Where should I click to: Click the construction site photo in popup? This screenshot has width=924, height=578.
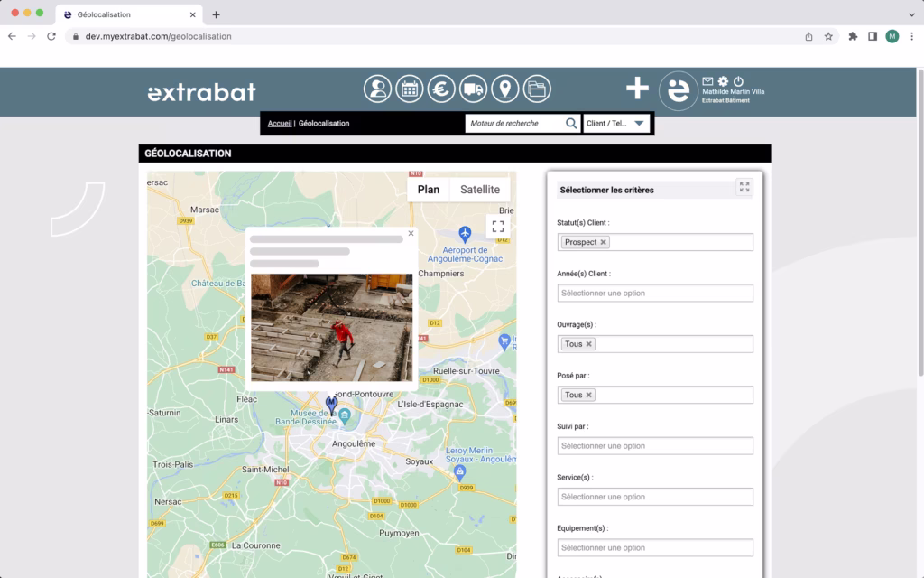tap(332, 327)
